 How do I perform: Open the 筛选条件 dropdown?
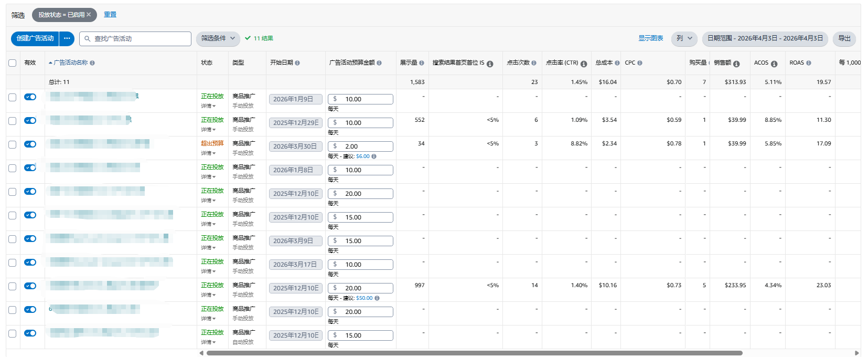(x=218, y=38)
